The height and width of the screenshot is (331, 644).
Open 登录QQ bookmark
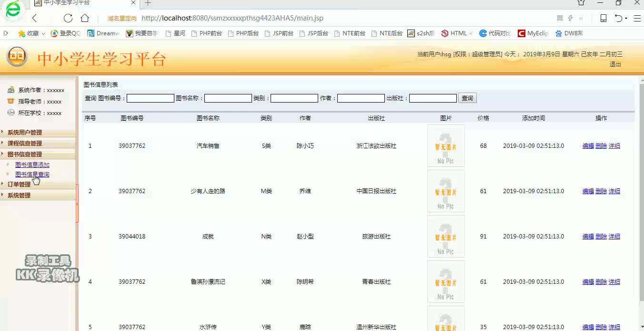tap(66, 33)
